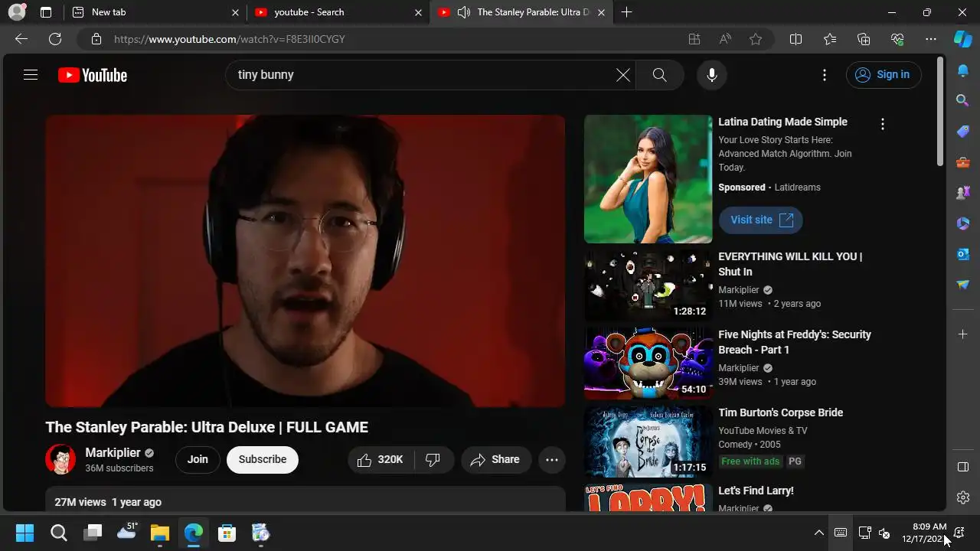Clear the search box text
Image resolution: width=980 pixels, height=551 pixels.
(623, 75)
